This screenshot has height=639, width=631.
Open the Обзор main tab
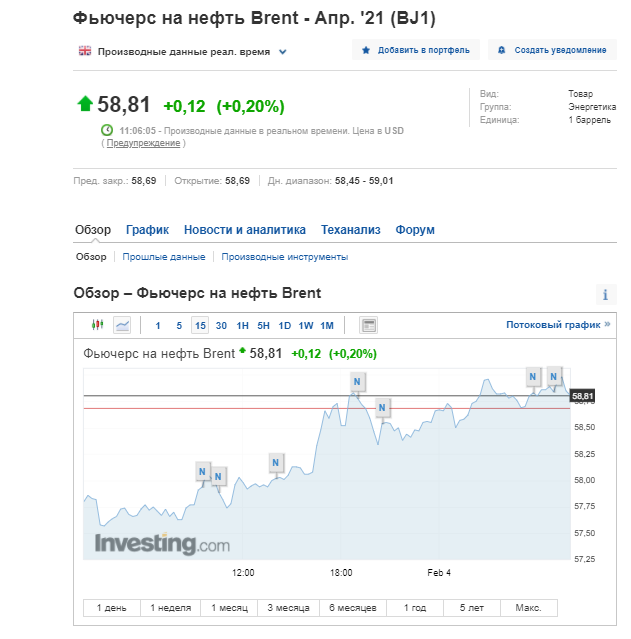[x=93, y=229]
